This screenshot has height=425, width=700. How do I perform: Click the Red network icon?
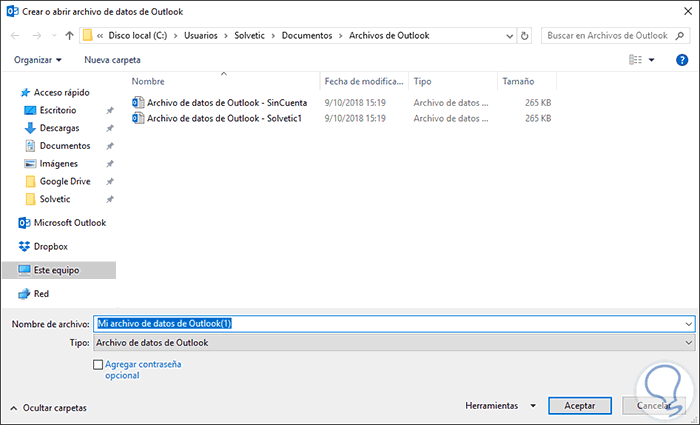(24, 294)
